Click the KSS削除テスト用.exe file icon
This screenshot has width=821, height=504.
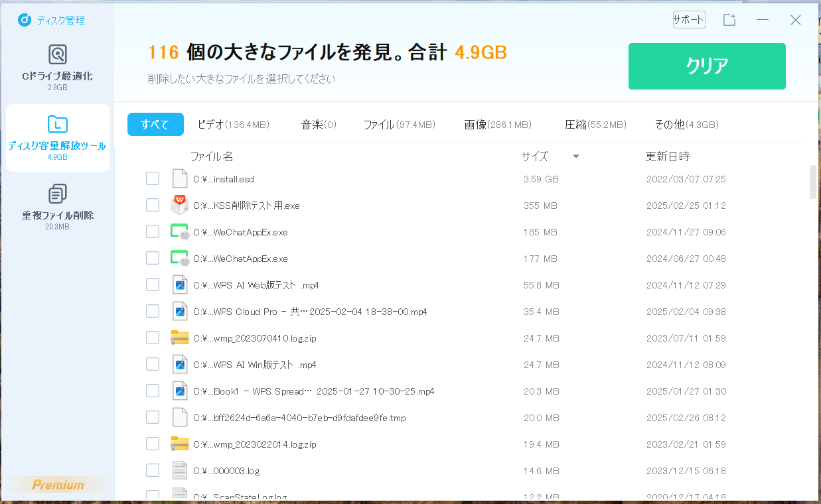pyautogui.click(x=179, y=206)
